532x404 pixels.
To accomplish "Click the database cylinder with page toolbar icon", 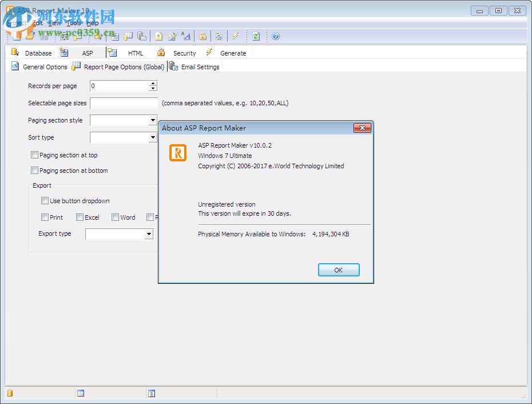I will click(x=142, y=36).
